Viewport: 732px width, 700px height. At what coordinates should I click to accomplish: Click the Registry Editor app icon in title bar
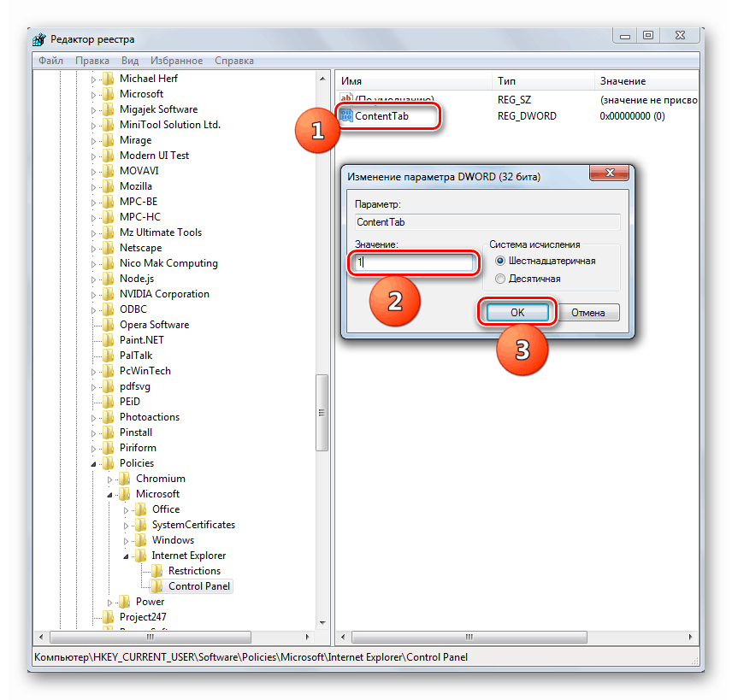(39, 39)
